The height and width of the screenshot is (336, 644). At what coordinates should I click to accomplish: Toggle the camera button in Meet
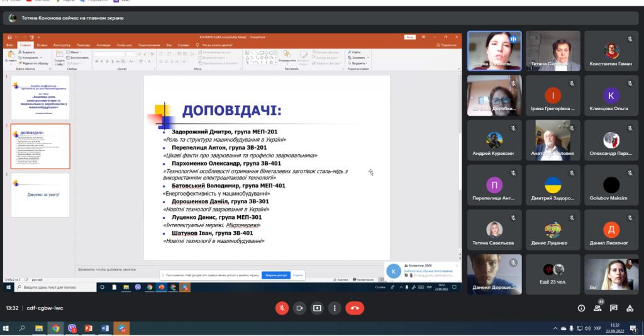point(299,308)
